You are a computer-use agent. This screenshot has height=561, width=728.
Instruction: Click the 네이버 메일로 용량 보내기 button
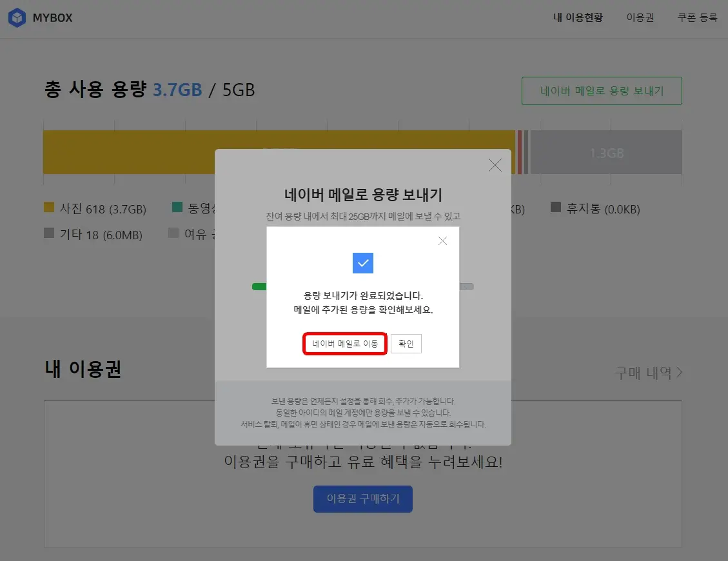click(601, 91)
